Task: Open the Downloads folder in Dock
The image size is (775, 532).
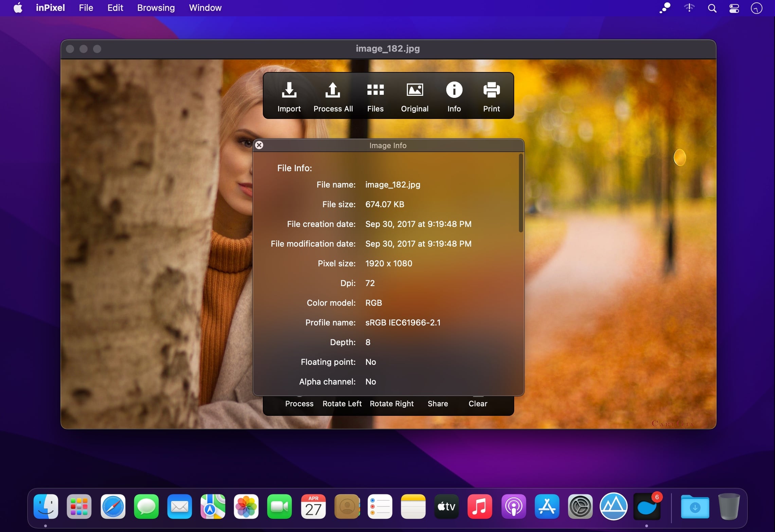Action: tap(695, 507)
